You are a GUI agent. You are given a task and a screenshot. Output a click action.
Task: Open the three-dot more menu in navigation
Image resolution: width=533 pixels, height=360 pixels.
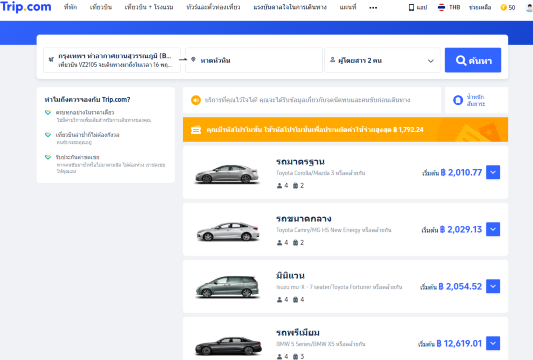click(x=373, y=7)
